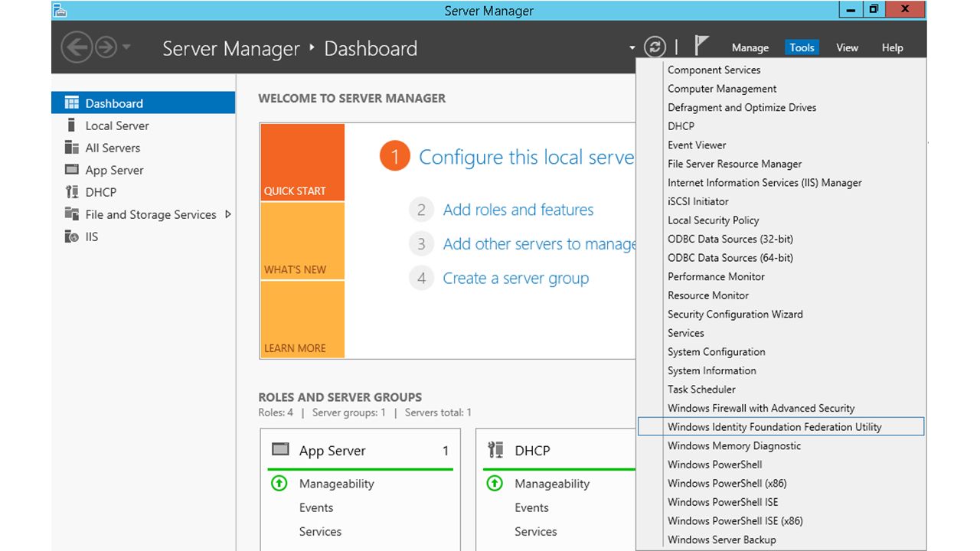
Task: Click All Servers icon in sidebar
Action: coord(72,148)
